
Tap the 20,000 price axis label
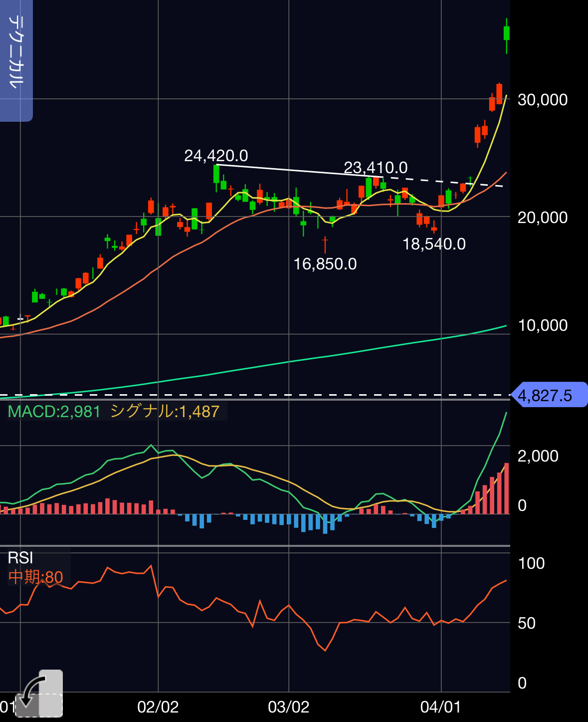pyautogui.click(x=543, y=218)
